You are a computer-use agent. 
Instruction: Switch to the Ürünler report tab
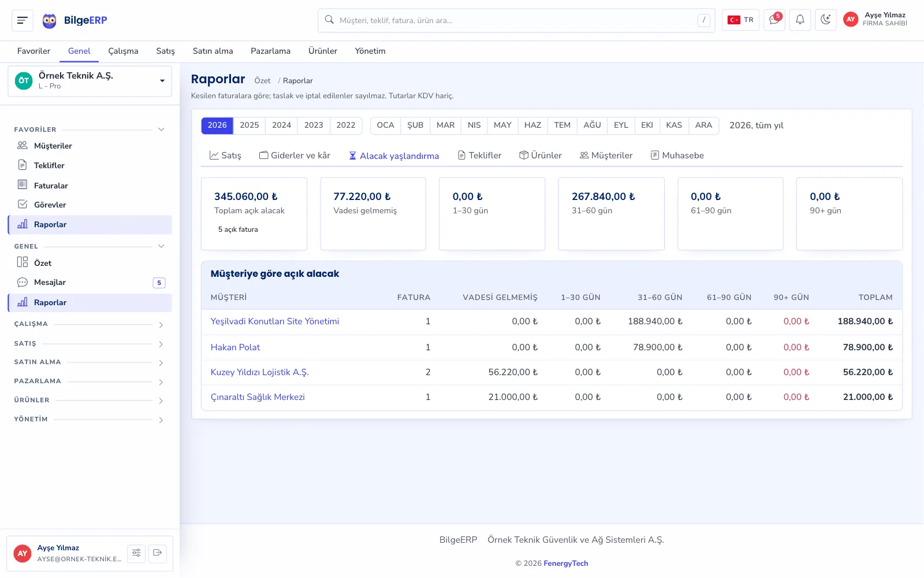(541, 155)
